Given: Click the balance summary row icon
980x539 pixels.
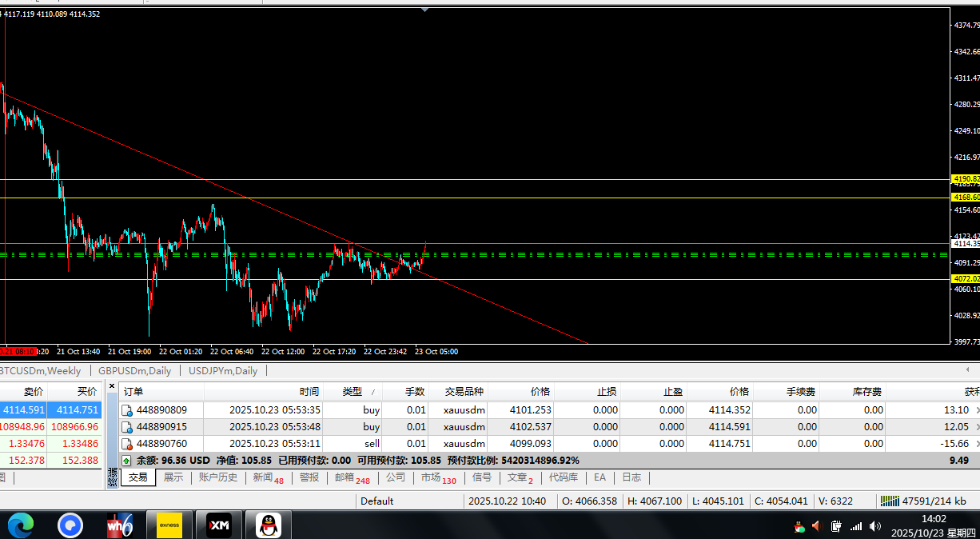Looking at the screenshot, I should point(126,461).
